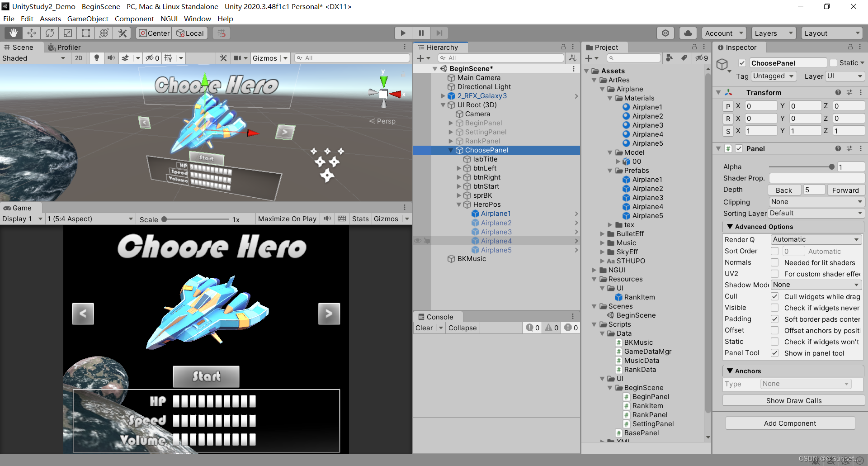
Task: Toggle Show in panel tool
Action: click(774, 353)
